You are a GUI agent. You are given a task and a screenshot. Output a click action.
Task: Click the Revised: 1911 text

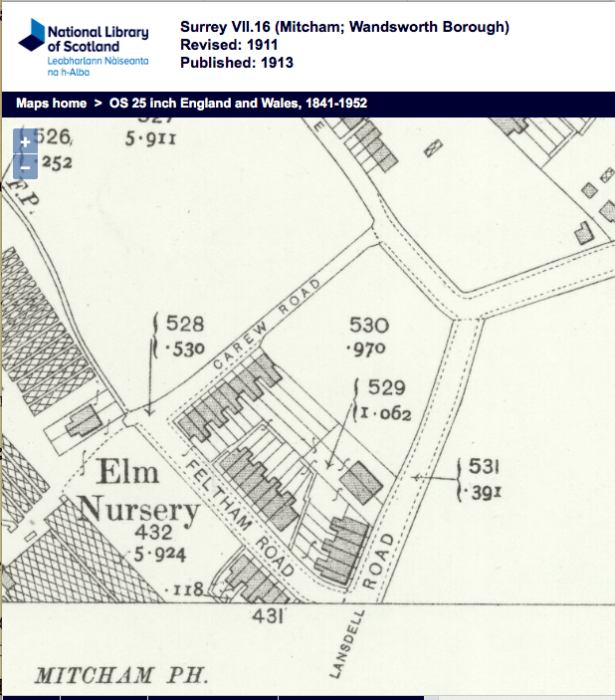tap(230, 45)
